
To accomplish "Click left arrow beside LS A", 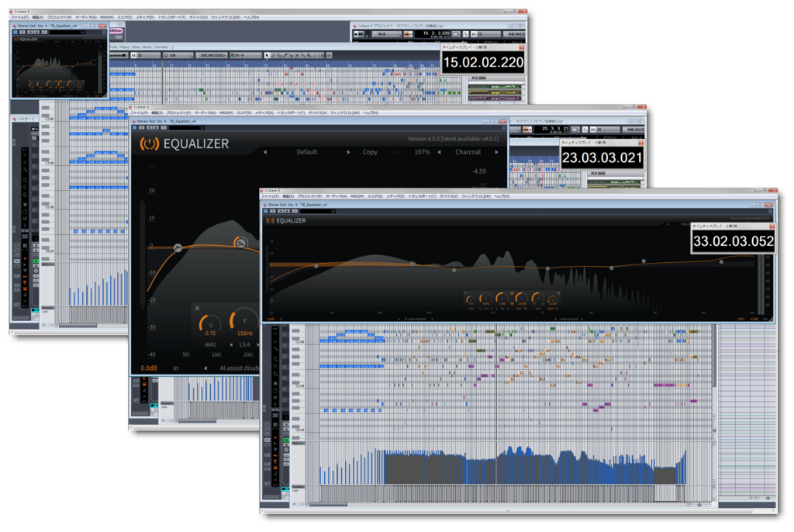I will point(231,344).
